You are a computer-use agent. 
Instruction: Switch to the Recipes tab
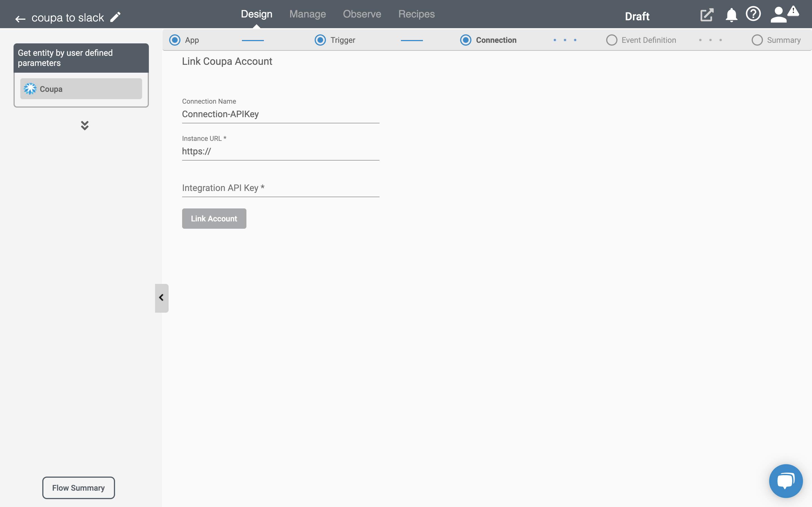[416, 14]
